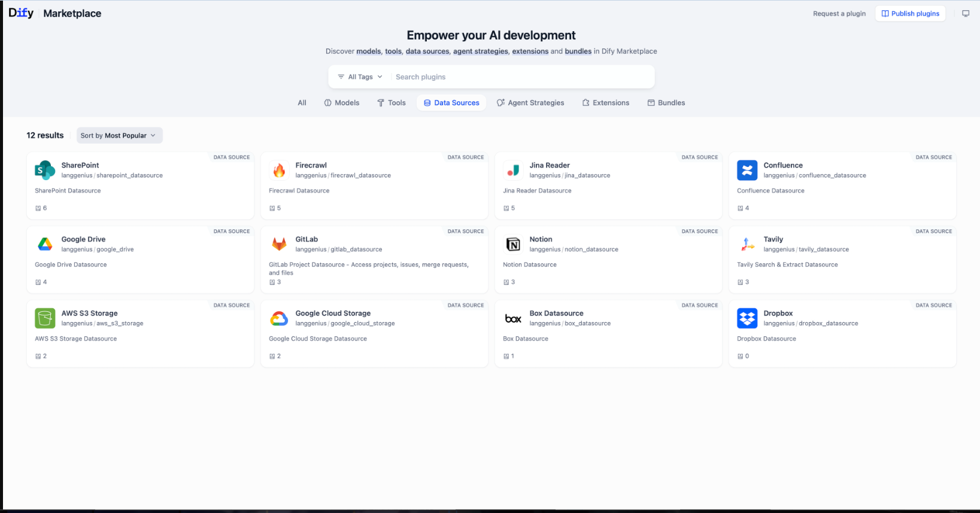The height and width of the screenshot is (513, 980).
Task: Open the GitLab fox icon
Action: tap(279, 244)
